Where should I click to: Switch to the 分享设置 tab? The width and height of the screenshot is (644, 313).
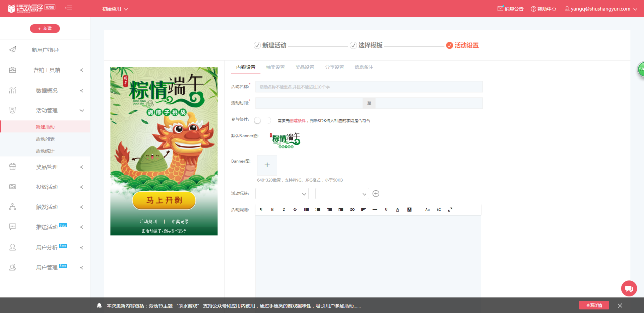(335, 67)
